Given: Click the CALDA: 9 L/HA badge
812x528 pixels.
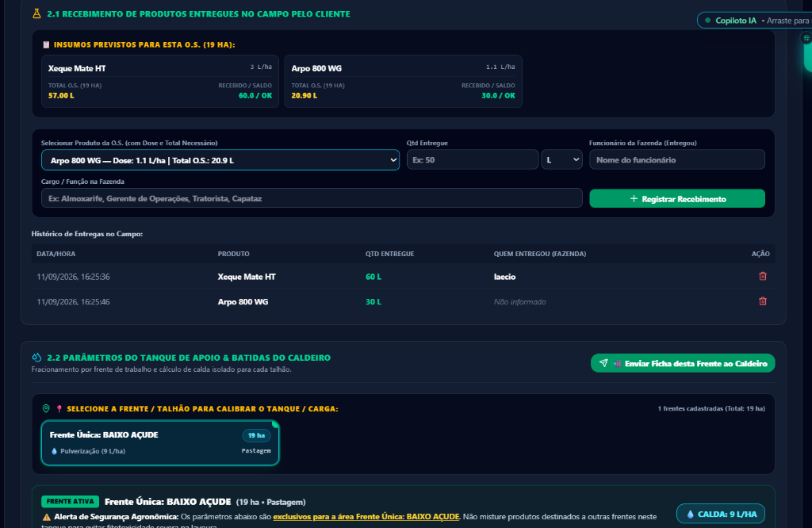Looking at the screenshot, I should point(720,514).
